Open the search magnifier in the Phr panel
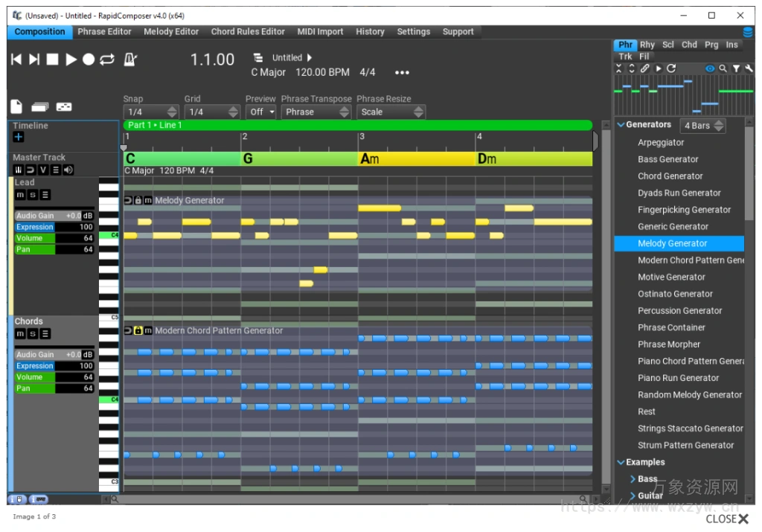This screenshot has height=532, width=762. pyautogui.click(x=723, y=68)
